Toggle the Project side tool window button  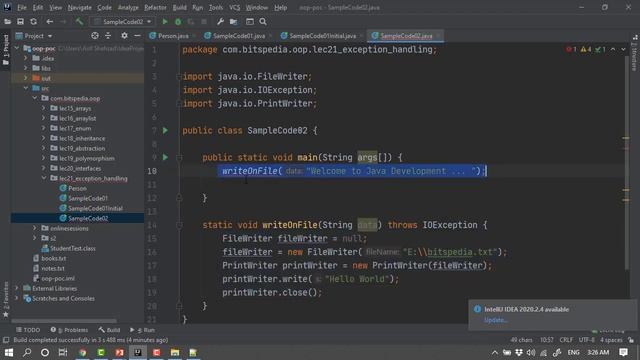point(5,50)
